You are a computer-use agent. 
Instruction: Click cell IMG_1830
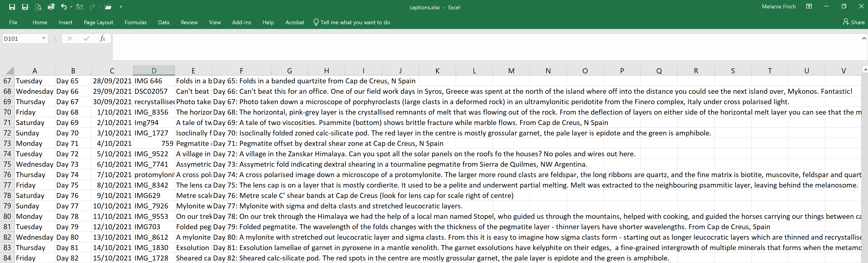click(154, 248)
